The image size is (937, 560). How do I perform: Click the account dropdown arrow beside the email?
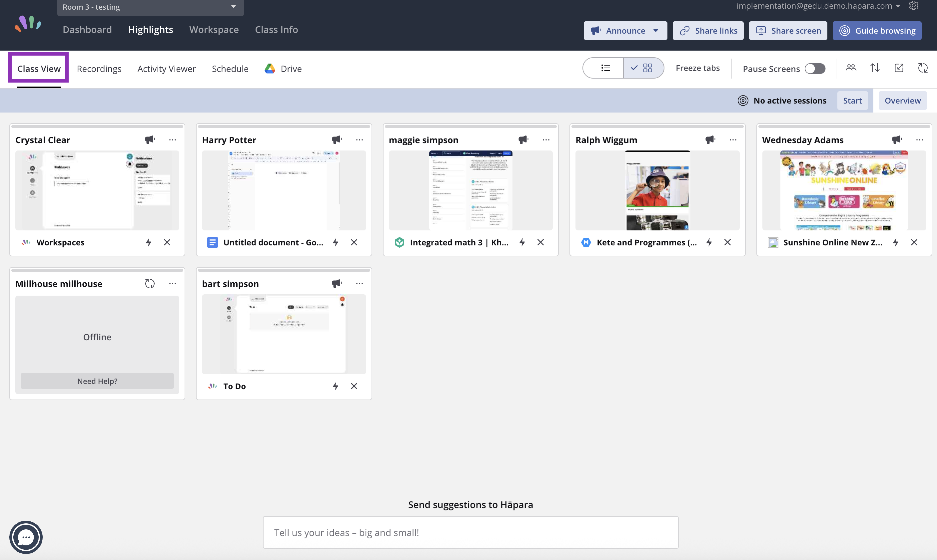(898, 6)
